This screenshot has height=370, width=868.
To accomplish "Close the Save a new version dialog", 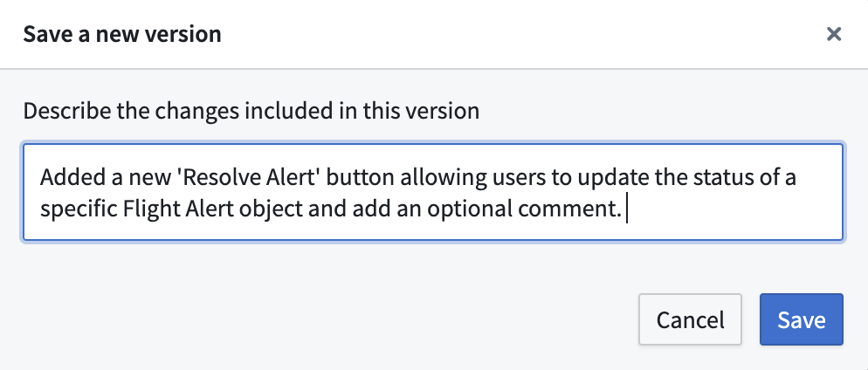I will [x=834, y=34].
